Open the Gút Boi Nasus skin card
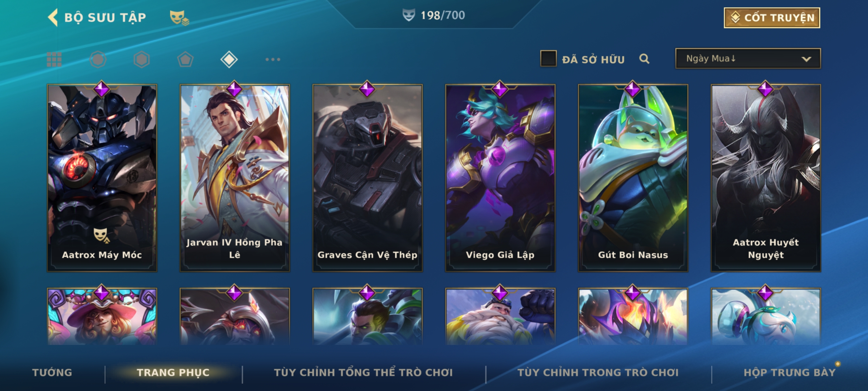Image resolution: width=868 pixels, height=391 pixels. pyautogui.click(x=633, y=178)
